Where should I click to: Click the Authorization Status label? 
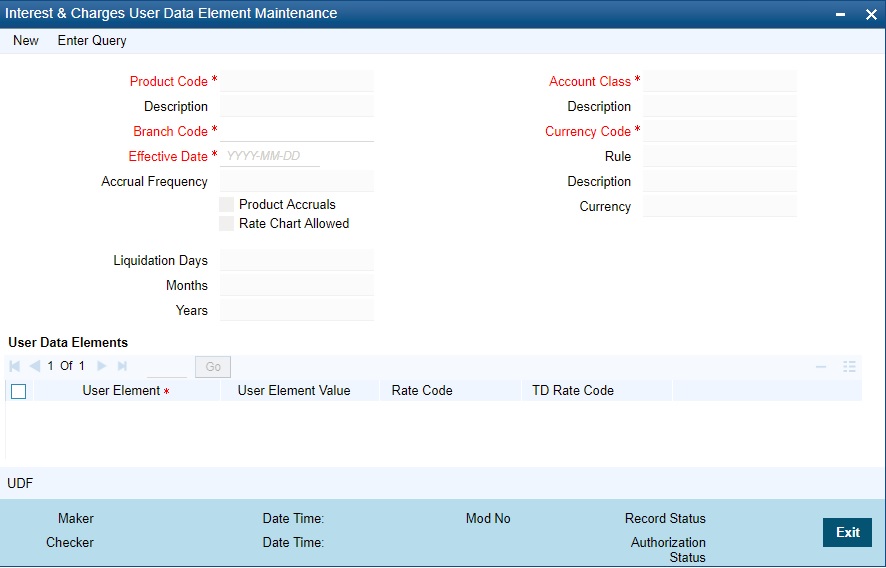click(668, 550)
